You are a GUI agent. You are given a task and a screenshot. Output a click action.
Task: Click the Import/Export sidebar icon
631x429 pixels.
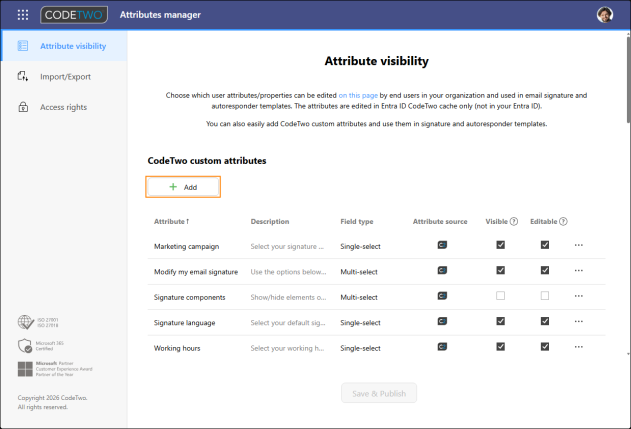tap(23, 76)
